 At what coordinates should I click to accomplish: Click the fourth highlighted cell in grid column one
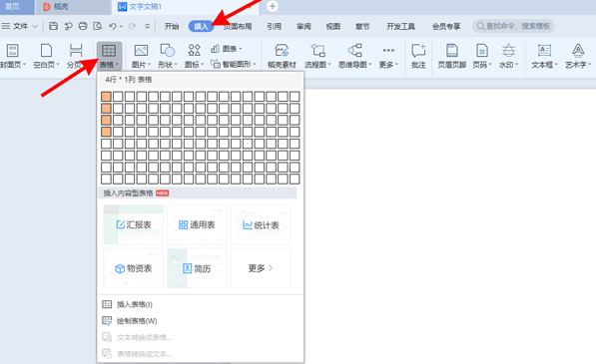[x=106, y=132]
